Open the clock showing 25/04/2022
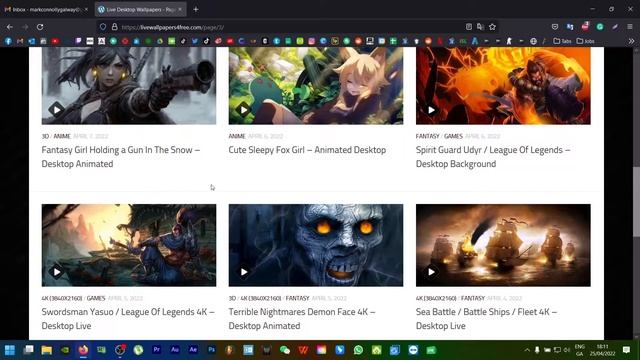640x360 pixels. [x=602, y=350]
